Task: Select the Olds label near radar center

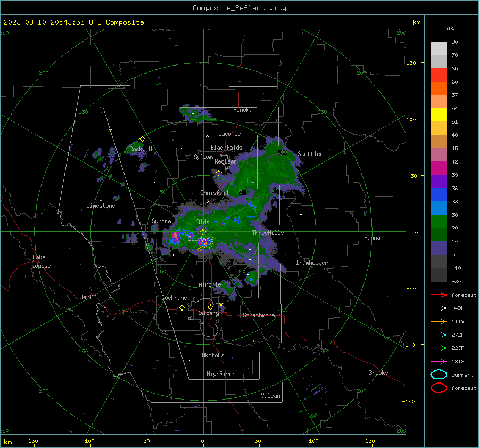Action: (x=203, y=222)
